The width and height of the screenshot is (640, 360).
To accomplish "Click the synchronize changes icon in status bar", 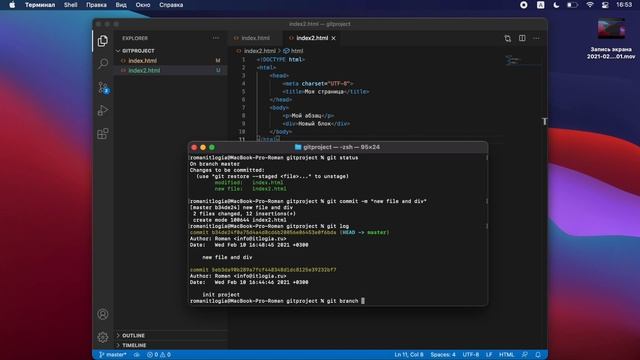I will point(137,355).
